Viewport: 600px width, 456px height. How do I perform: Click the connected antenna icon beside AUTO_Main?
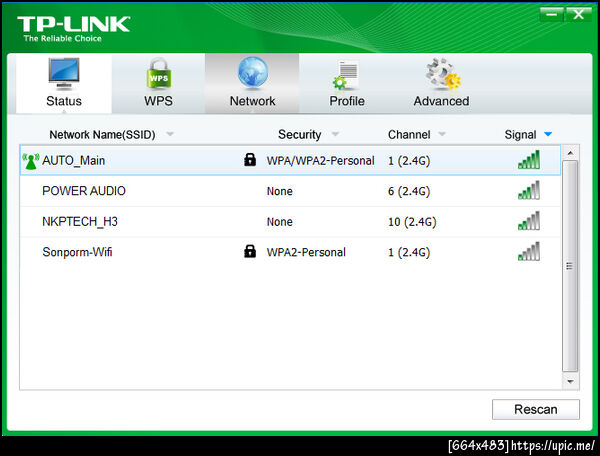pos(31,161)
